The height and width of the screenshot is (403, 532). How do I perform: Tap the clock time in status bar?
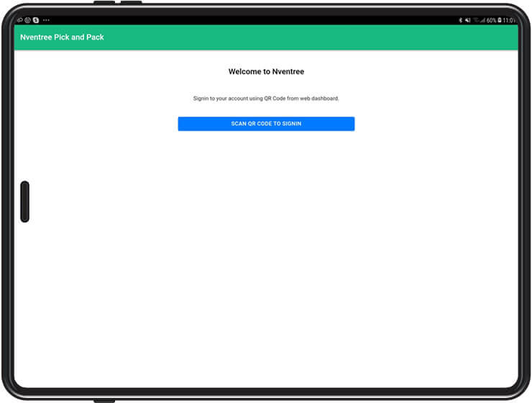(509, 20)
